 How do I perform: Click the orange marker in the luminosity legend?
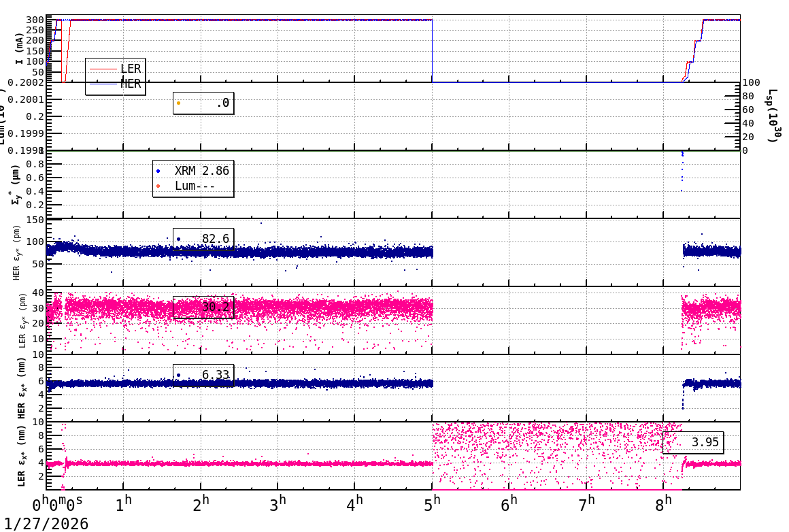pyautogui.click(x=179, y=103)
